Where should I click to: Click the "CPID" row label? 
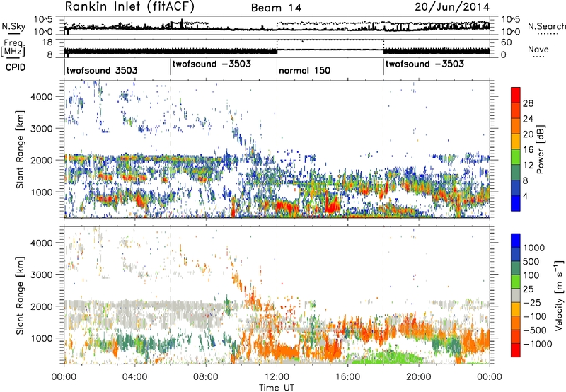(16, 67)
